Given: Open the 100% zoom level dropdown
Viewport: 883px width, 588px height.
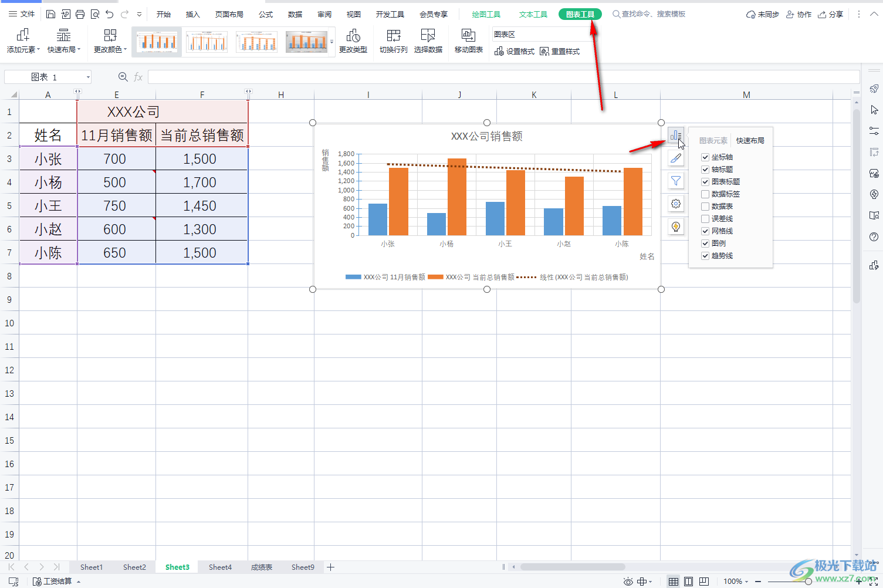Looking at the screenshot, I should (x=736, y=582).
